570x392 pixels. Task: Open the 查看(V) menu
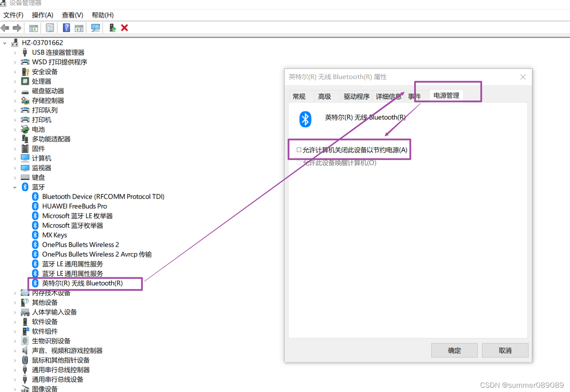(x=72, y=15)
